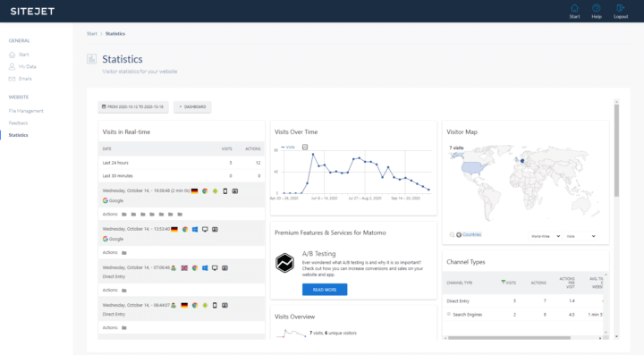Image resolution: width=644 pixels, height=355 pixels.
Task: Click the Channel Types horizontal scrollbar
Action: coord(509,338)
